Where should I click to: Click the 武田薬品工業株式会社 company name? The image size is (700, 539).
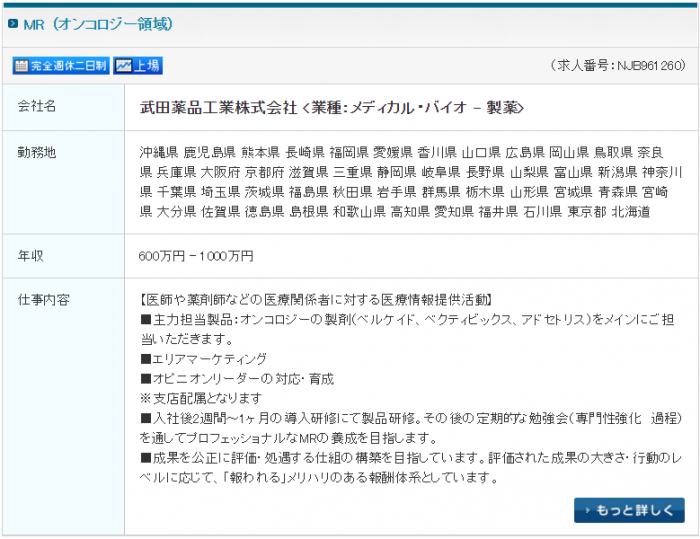[x=217, y=107]
